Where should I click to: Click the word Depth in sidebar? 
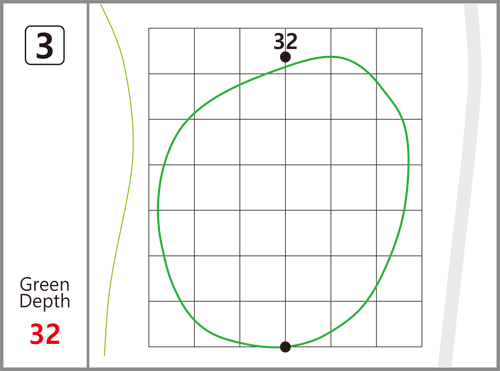click(x=45, y=301)
